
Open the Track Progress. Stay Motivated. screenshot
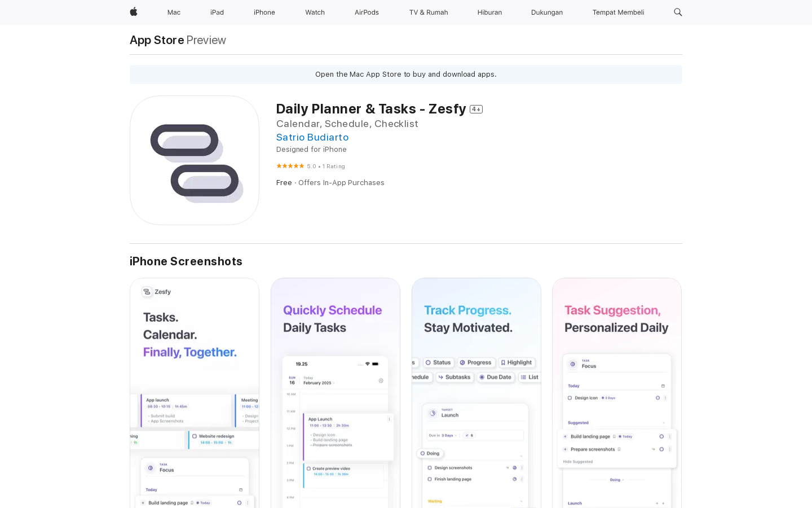click(x=476, y=393)
